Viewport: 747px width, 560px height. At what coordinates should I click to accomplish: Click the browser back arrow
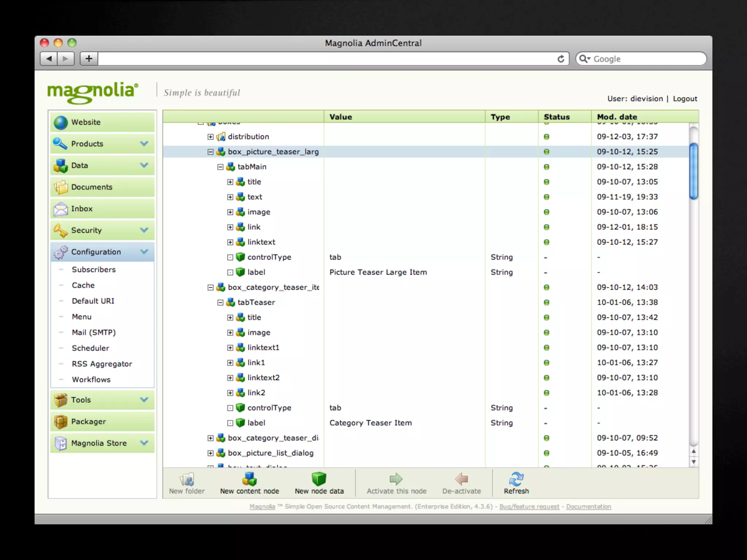(x=49, y=58)
